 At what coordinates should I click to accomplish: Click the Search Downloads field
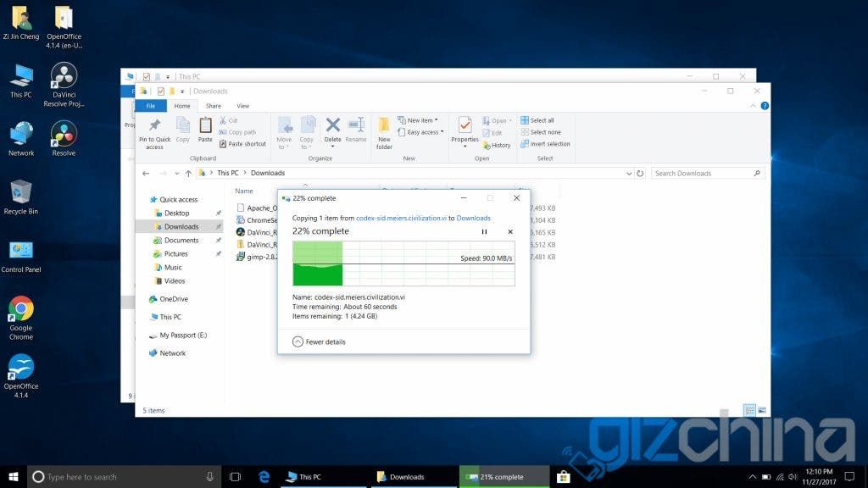tap(708, 173)
